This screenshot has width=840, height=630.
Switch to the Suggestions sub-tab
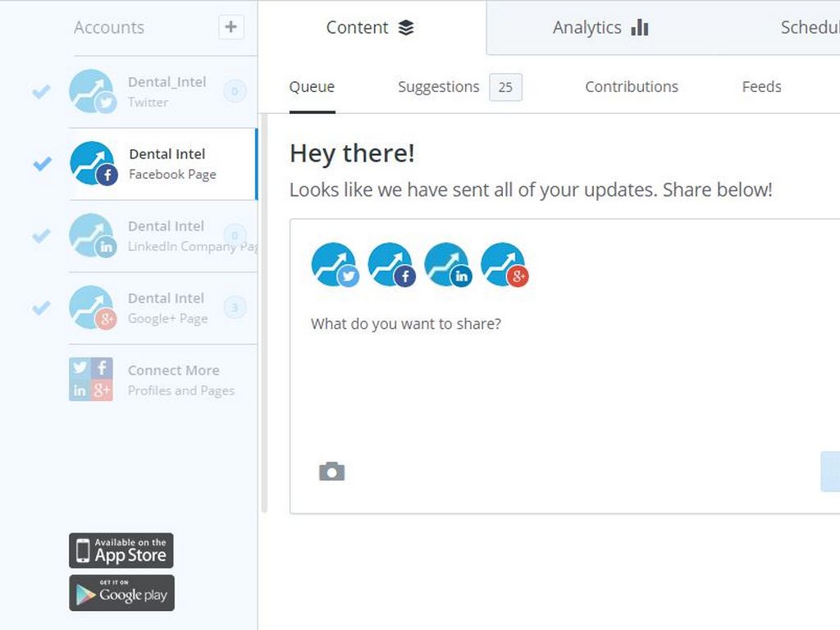pyautogui.click(x=439, y=87)
